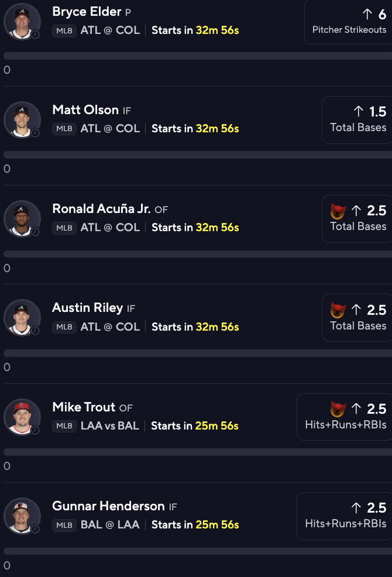Click the clock badge on Mike Trout's avatar
The height and width of the screenshot is (577, 392).
coord(35,430)
